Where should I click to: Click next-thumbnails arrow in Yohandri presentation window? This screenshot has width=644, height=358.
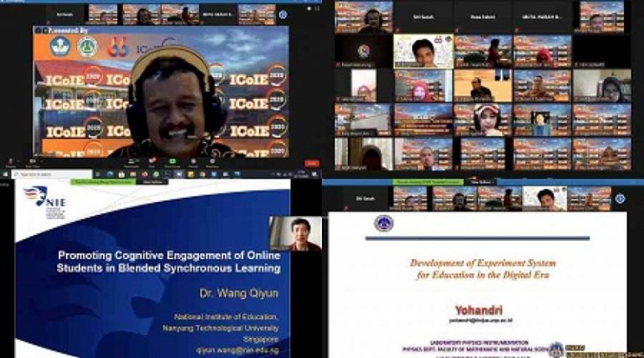620,199
